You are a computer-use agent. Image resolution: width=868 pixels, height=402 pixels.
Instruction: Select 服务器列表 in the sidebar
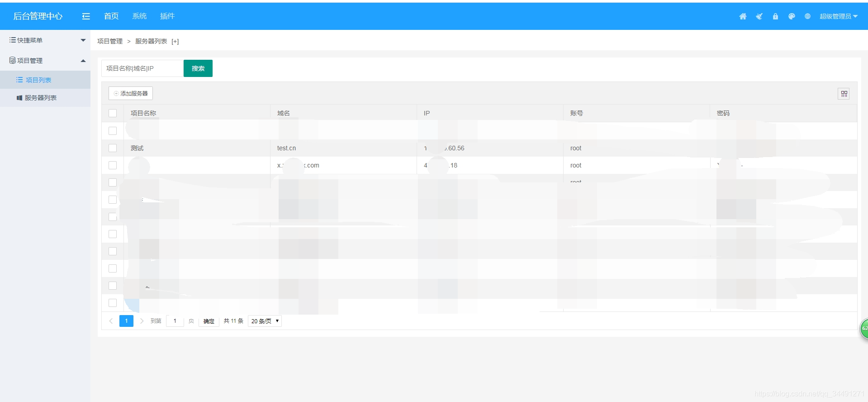point(45,98)
